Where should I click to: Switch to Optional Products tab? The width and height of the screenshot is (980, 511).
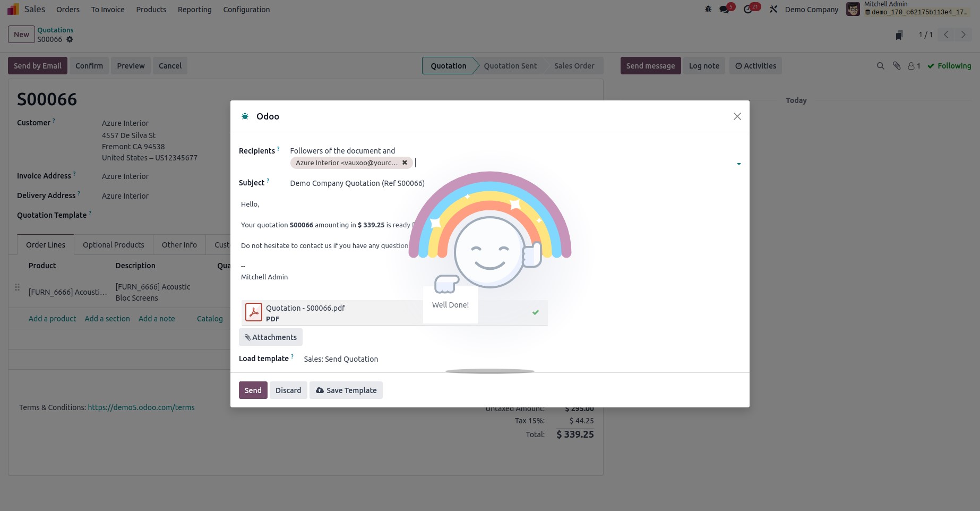coord(114,245)
